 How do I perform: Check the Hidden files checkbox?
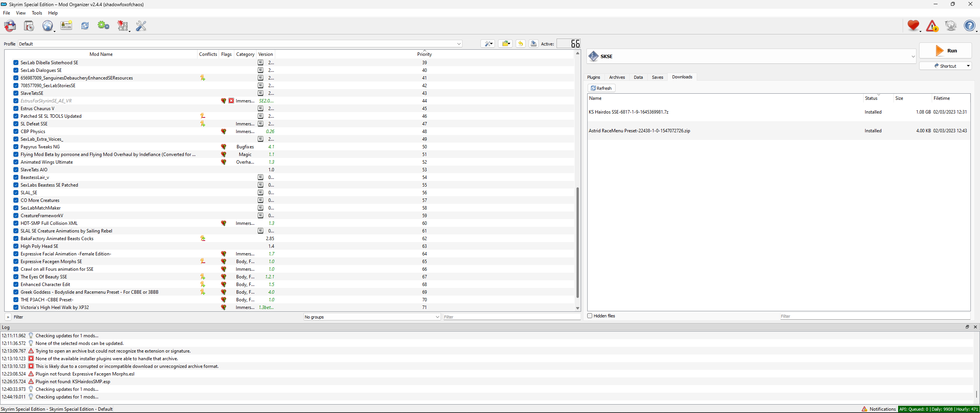click(x=590, y=315)
